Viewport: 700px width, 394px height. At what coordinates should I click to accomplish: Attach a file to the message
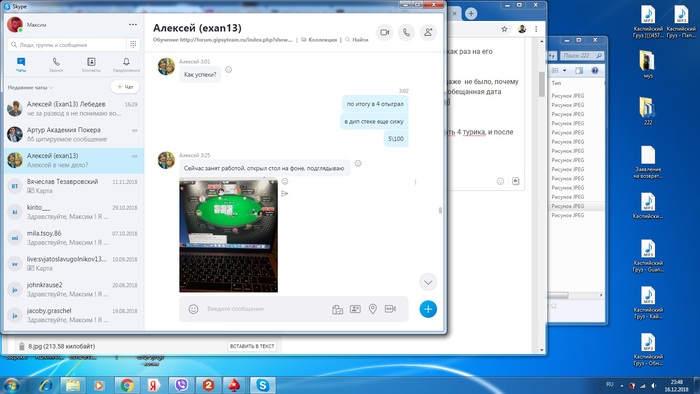point(338,309)
